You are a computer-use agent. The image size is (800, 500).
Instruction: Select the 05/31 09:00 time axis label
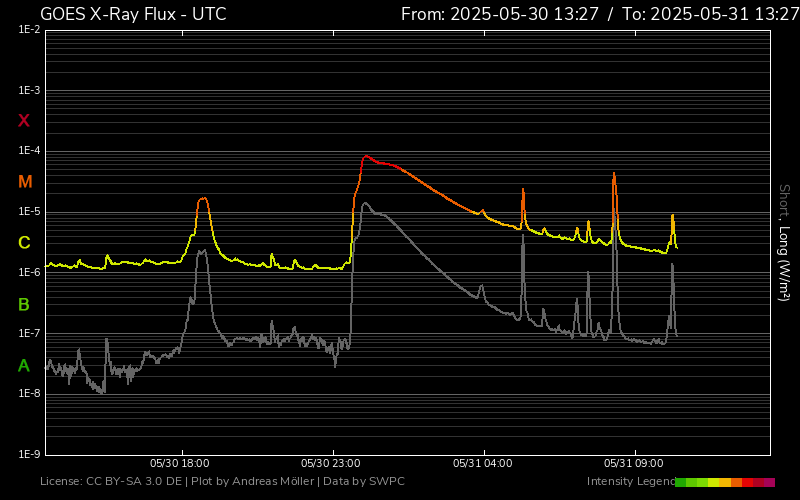[x=633, y=464]
